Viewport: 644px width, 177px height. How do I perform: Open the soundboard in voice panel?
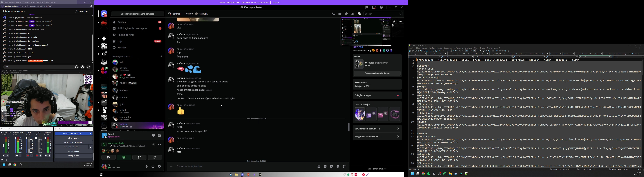(x=155, y=157)
